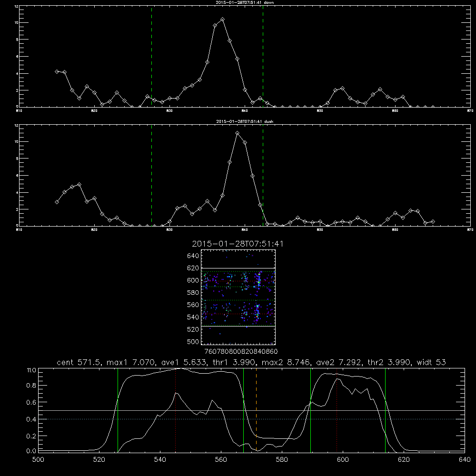Click the green vertical line near 526 in the bottom plot
Screen dimensions: 476x476
point(118,410)
